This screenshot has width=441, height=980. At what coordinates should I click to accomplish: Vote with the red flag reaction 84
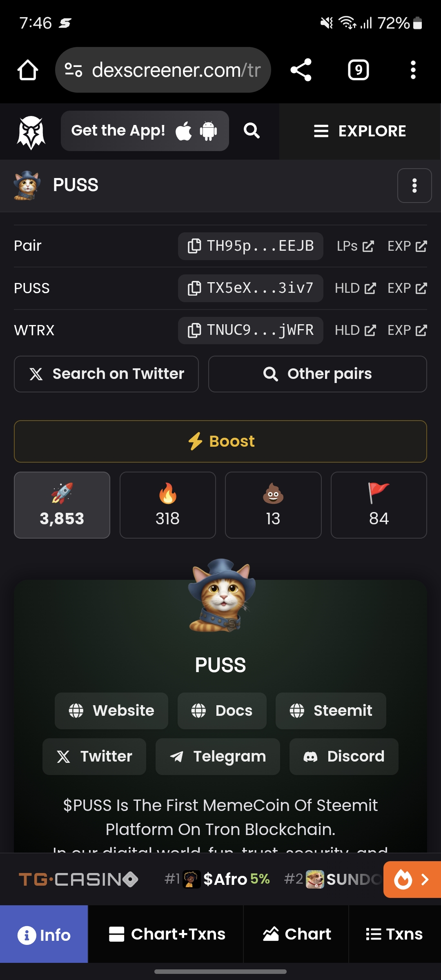coord(379,505)
